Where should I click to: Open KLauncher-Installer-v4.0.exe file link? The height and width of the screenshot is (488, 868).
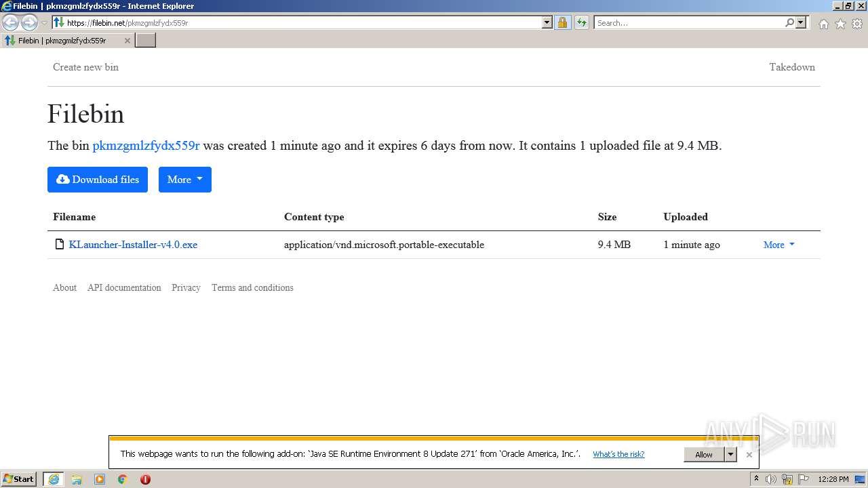coord(133,245)
